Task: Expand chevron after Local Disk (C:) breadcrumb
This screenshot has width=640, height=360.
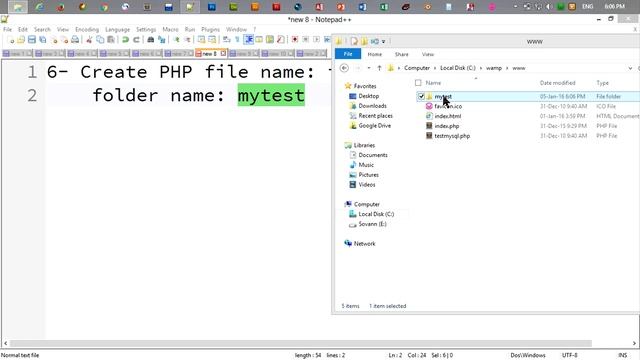Action: pyautogui.click(x=481, y=68)
